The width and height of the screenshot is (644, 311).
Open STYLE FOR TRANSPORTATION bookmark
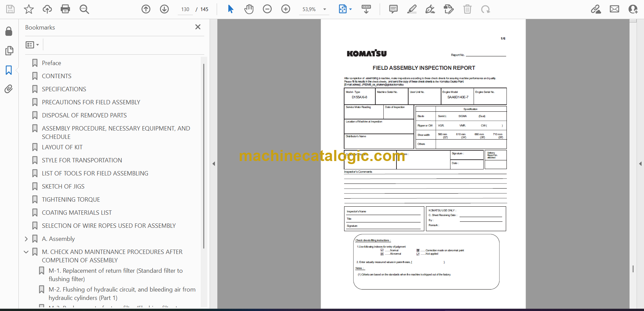[82, 160]
